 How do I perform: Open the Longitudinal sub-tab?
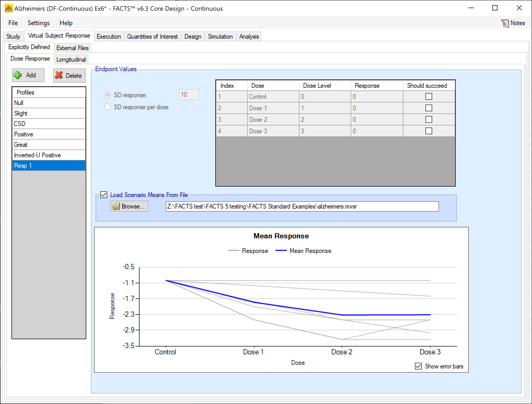tap(71, 60)
